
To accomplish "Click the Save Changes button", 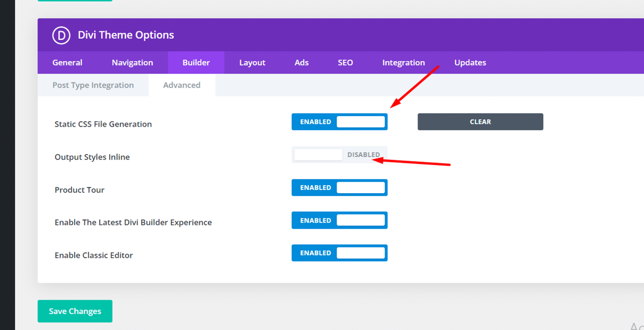I will pyautogui.click(x=75, y=311).
